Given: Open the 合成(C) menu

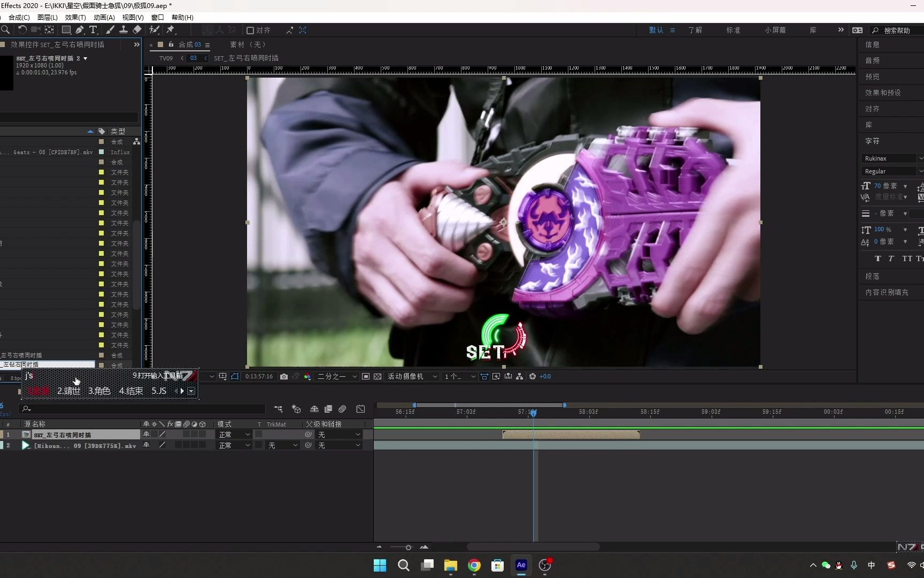Looking at the screenshot, I should pyautogui.click(x=19, y=17).
